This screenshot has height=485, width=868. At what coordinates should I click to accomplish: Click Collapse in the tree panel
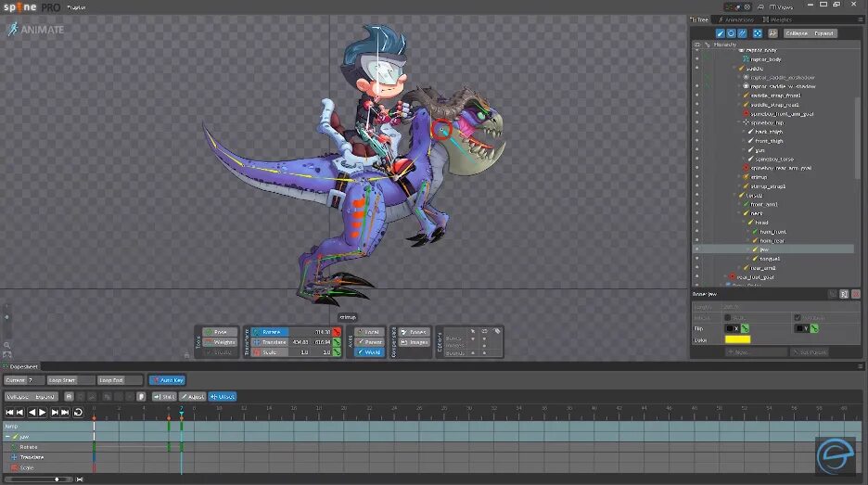[797, 33]
